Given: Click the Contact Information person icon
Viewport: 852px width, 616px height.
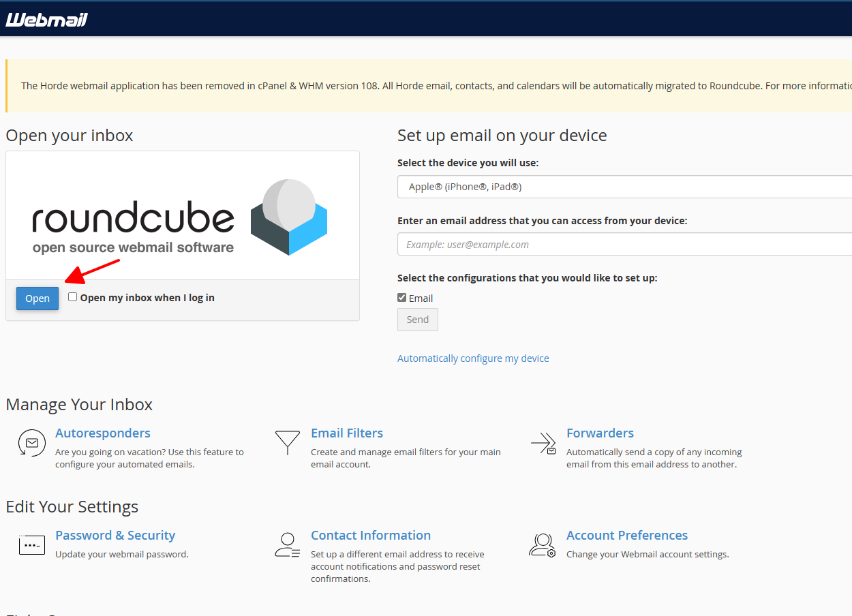Looking at the screenshot, I should click(287, 545).
